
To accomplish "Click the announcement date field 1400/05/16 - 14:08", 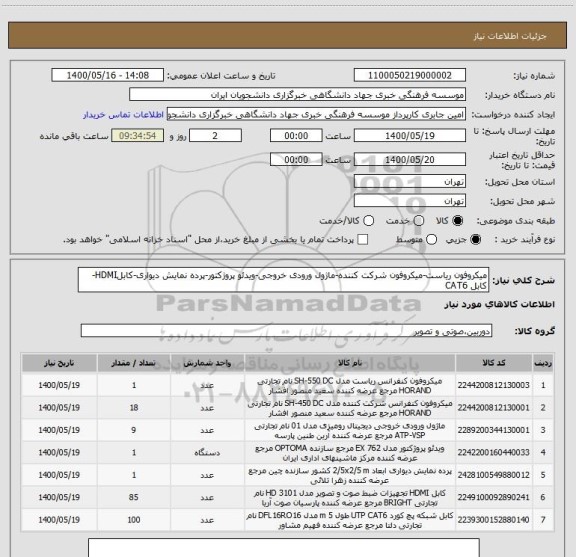I will point(108,75).
